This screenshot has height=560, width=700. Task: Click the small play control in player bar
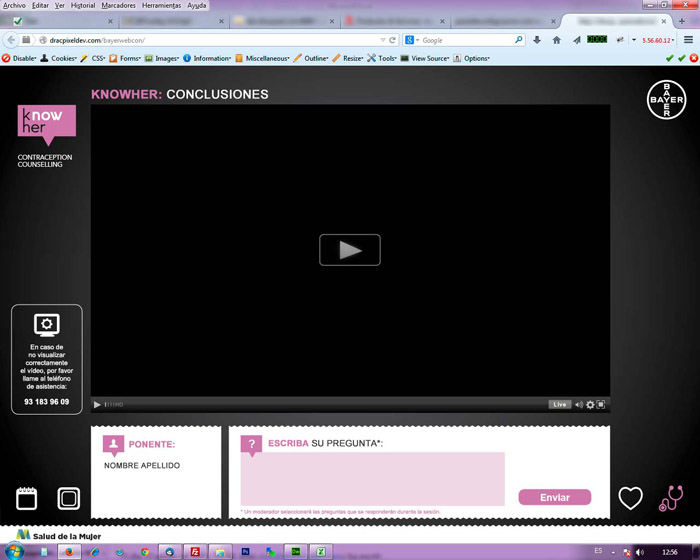97,405
